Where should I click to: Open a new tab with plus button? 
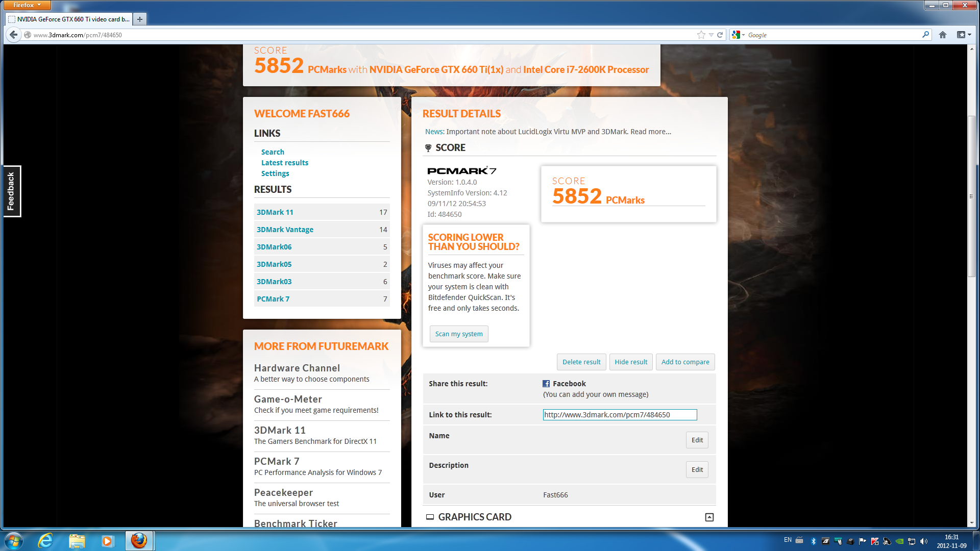139,19
